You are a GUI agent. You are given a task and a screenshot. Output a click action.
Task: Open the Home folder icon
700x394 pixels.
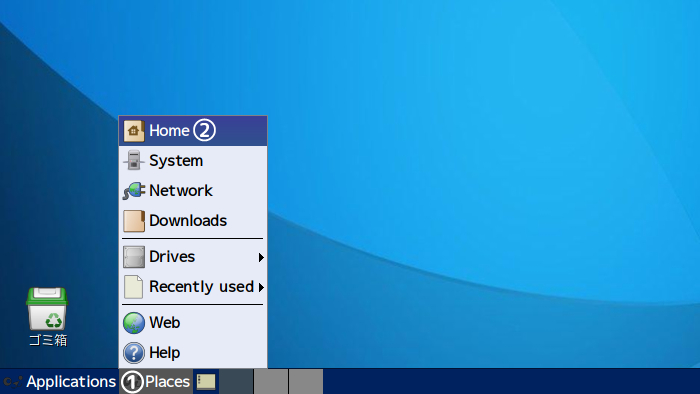(x=133, y=131)
